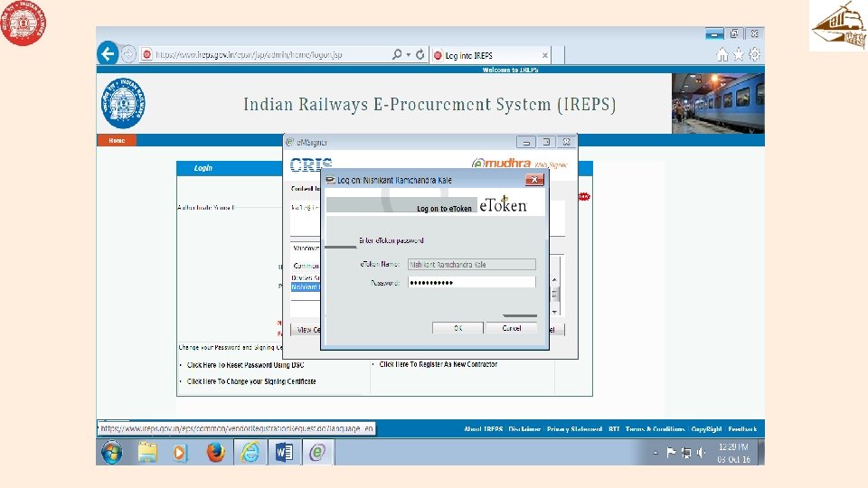
Task: Open the Windows Start button
Action: coord(112,453)
